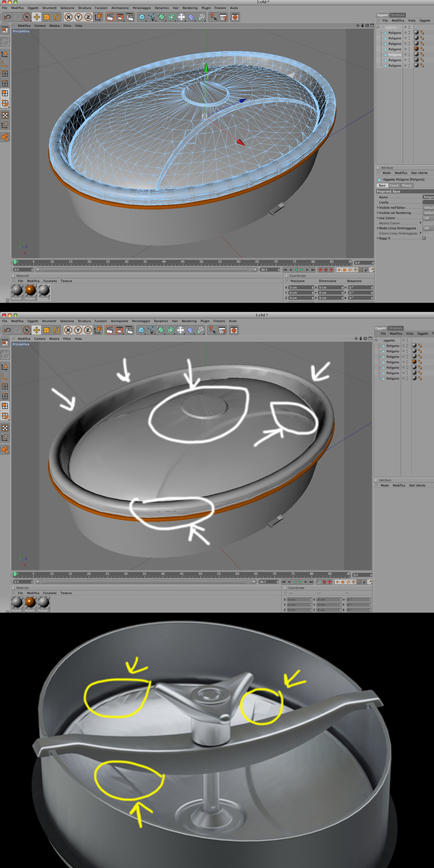Image resolution: width=434 pixels, height=868 pixels.
Task: Open Rendering menu in upper window
Action: (190, 8)
